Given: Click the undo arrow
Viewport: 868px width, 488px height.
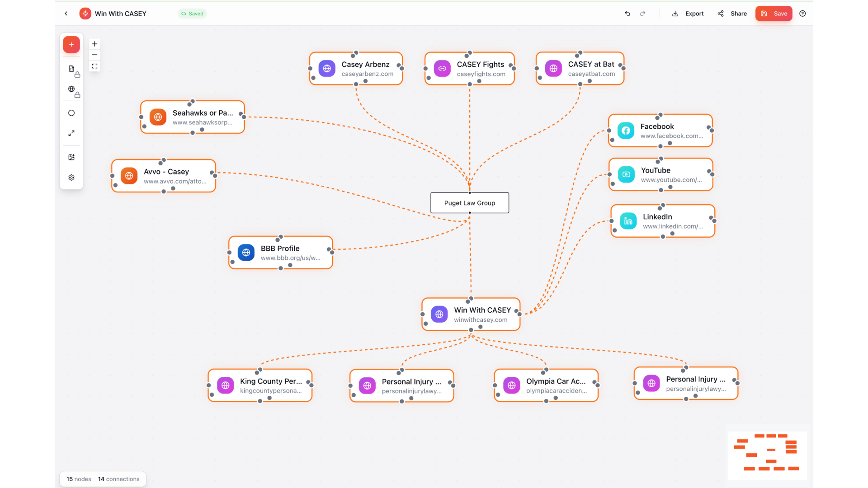Looking at the screenshot, I should point(627,14).
